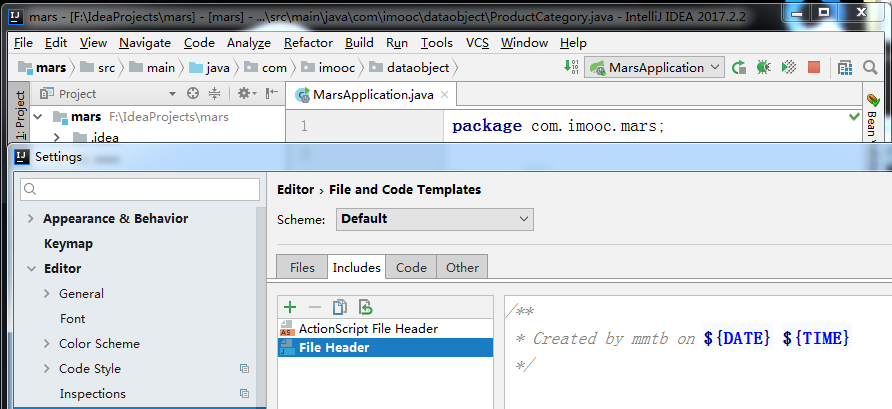This screenshot has height=409, width=892.
Task: Click the Search Everywhere magnifier icon
Action: click(x=870, y=68)
